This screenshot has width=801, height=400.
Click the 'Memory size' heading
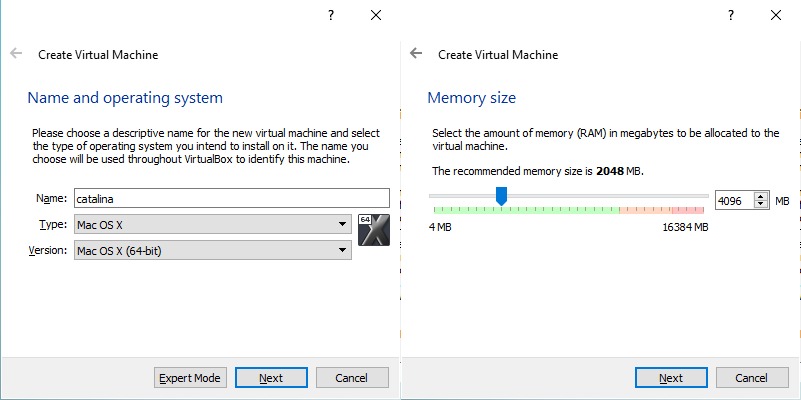point(472,98)
